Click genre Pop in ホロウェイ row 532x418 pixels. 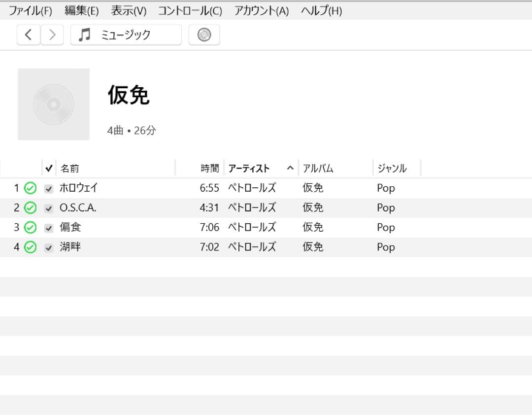[x=386, y=188]
